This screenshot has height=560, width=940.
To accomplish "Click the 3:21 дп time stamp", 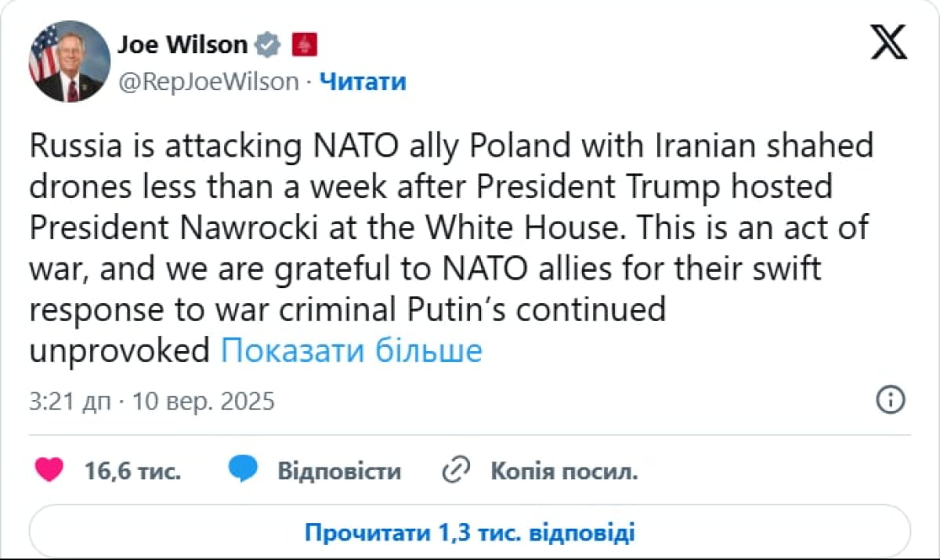I will [x=70, y=402].
